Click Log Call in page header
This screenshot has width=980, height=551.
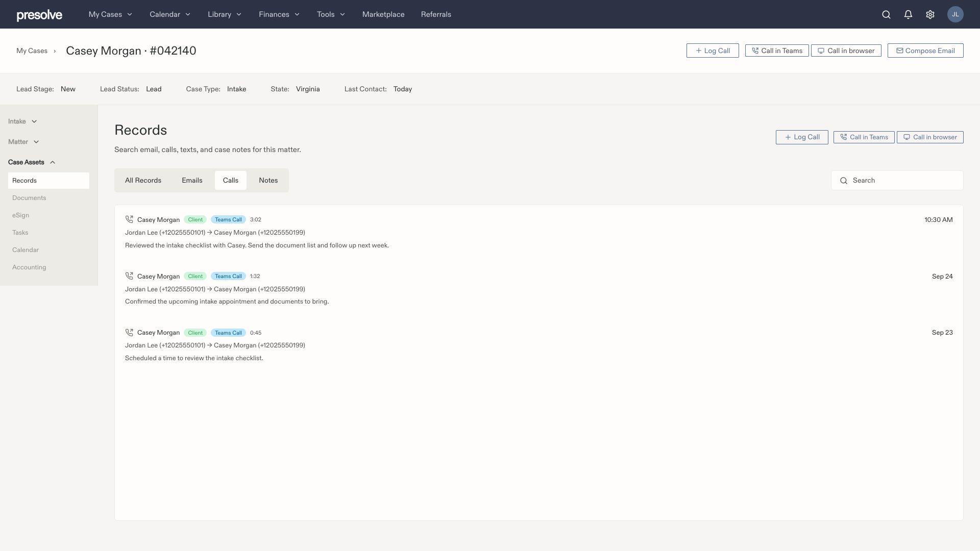coord(713,51)
